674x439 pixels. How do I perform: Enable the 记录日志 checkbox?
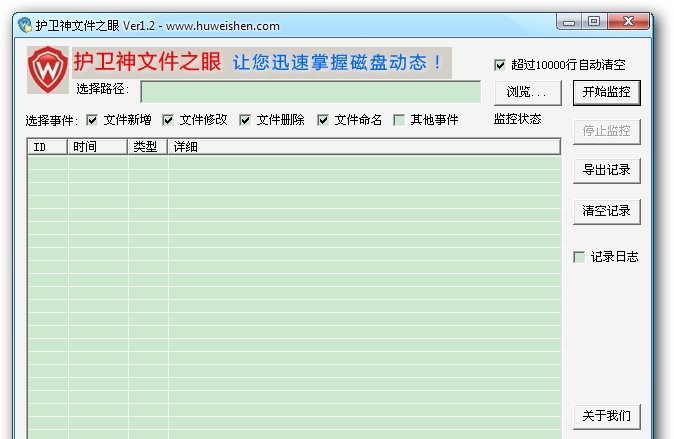click(579, 257)
